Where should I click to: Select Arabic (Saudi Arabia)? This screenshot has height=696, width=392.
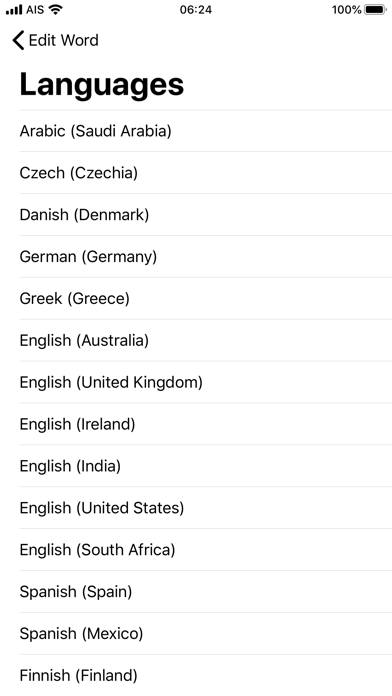tap(206, 131)
